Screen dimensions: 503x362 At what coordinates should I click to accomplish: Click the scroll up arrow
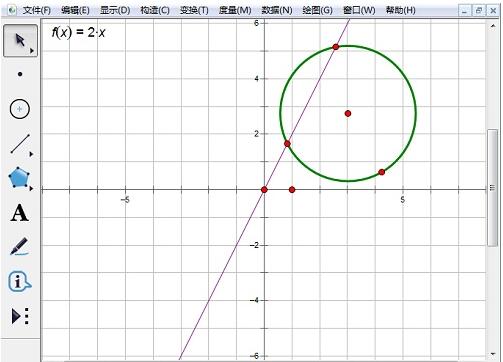click(493, 26)
